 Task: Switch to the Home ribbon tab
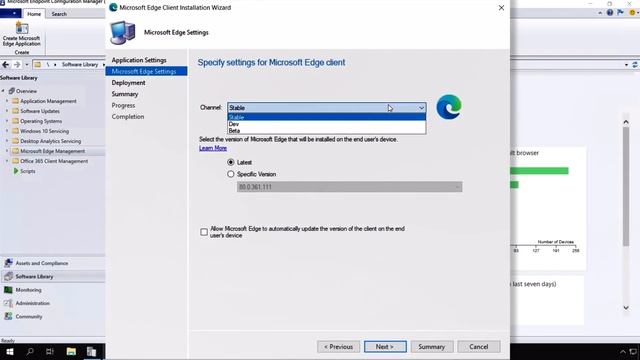(x=34, y=14)
